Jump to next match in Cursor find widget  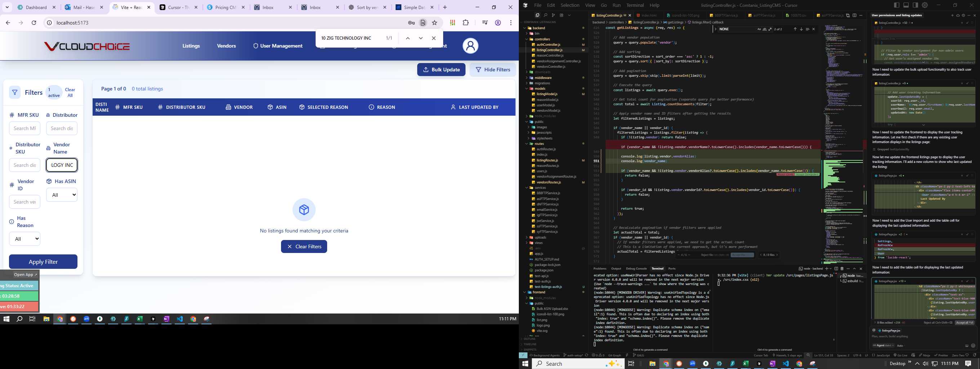tap(801, 29)
